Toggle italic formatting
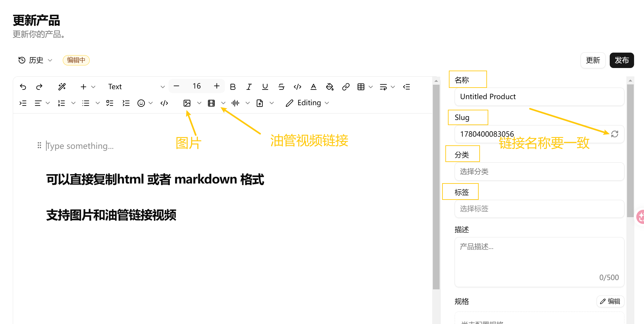 point(249,87)
